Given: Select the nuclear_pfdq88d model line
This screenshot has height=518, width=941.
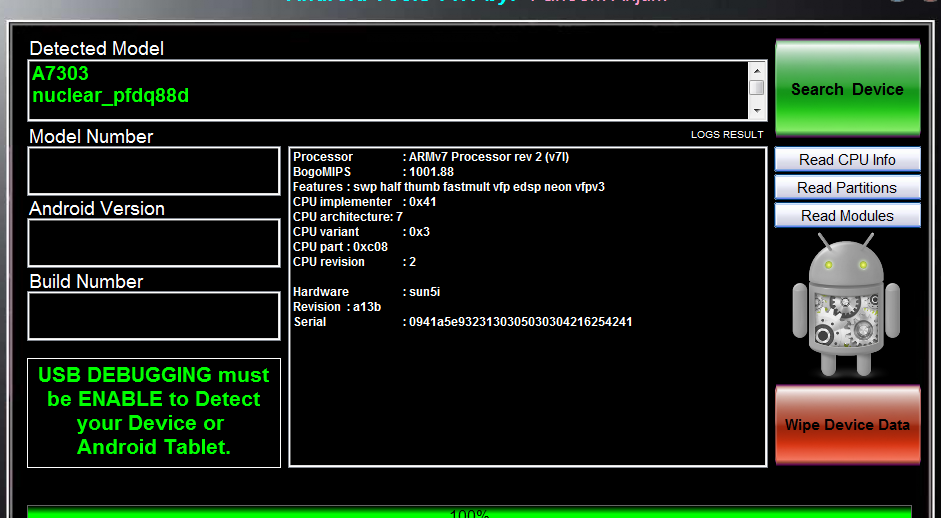Looking at the screenshot, I should (110, 95).
